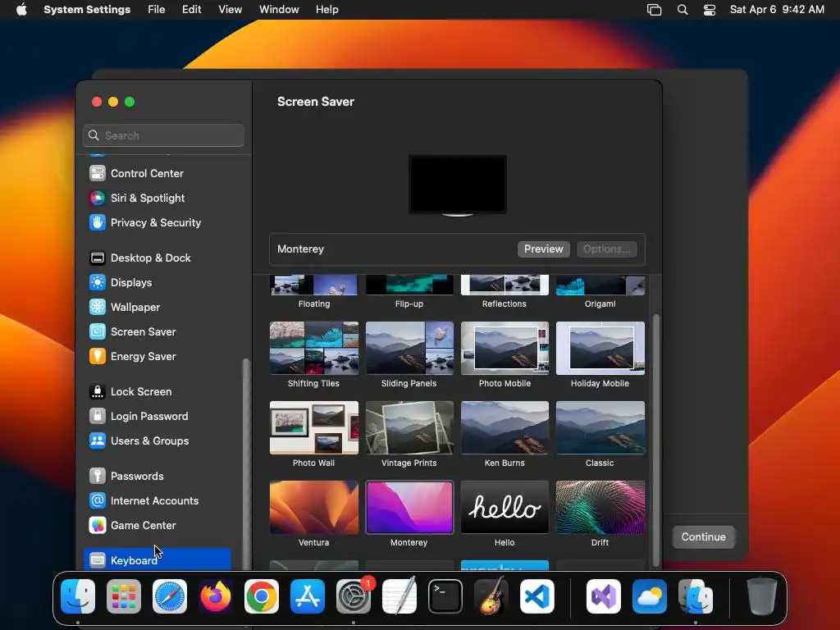Click Stage Manager menu bar icon
Image resolution: width=840 pixels, height=630 pixels.
pyautogui.click(x=654, y=10)
